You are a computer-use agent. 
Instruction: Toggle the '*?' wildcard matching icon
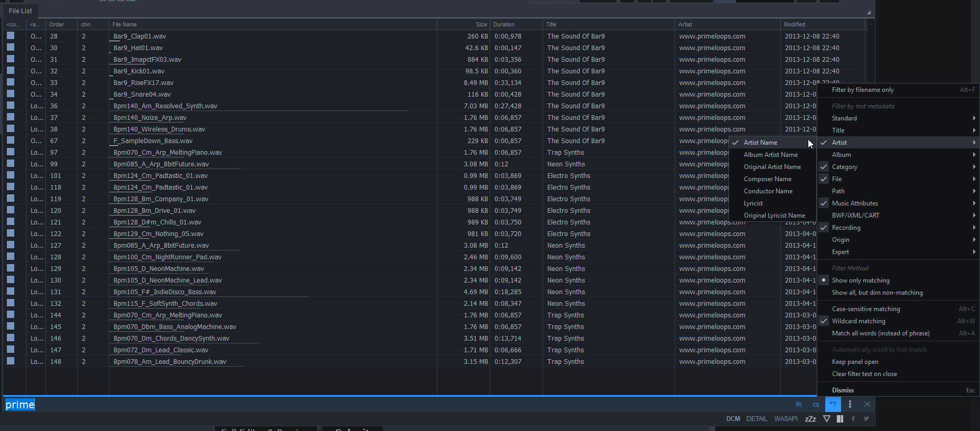[x=833, y=405]
